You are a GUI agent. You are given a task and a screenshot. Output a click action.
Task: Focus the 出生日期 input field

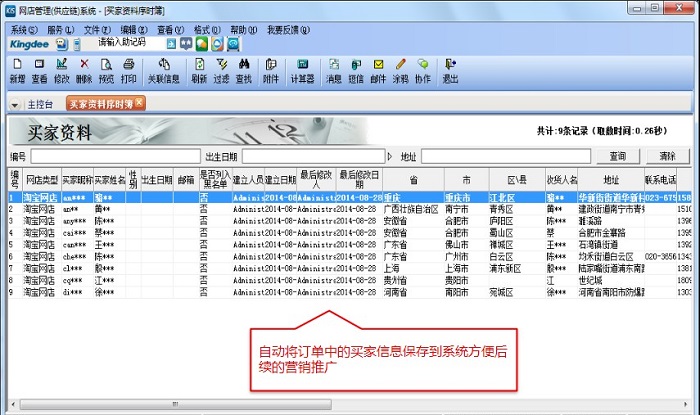[x=313, y=157]
